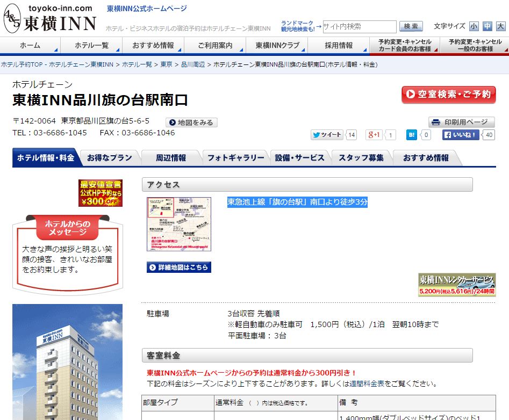The height and width of the screenshot is (420, 509).
Task: Click breadcrumb link 品川周辺
Action: (193, 64)
